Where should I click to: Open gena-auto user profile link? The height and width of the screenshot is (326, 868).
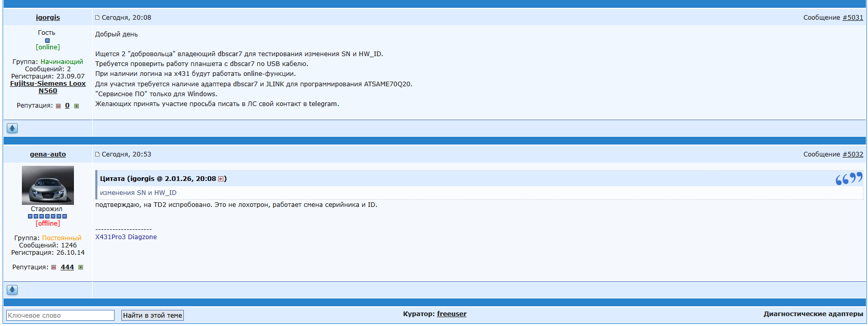coord(48,154)
